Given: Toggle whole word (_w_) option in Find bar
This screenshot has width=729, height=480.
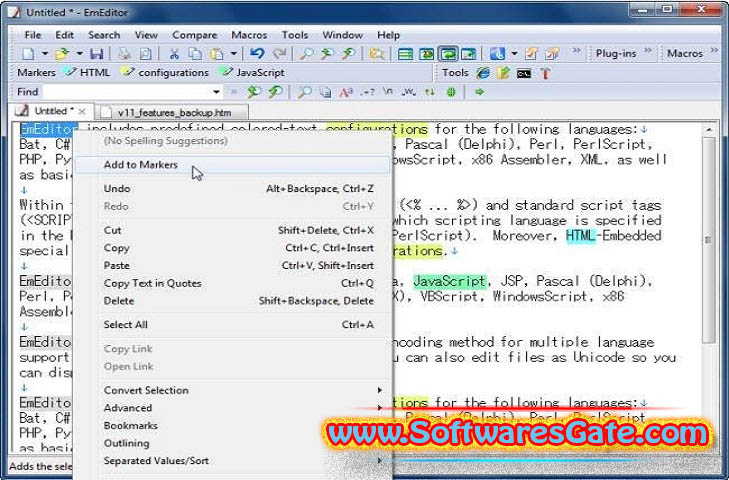Looking at the screenshot, I should tap(409, 92).
